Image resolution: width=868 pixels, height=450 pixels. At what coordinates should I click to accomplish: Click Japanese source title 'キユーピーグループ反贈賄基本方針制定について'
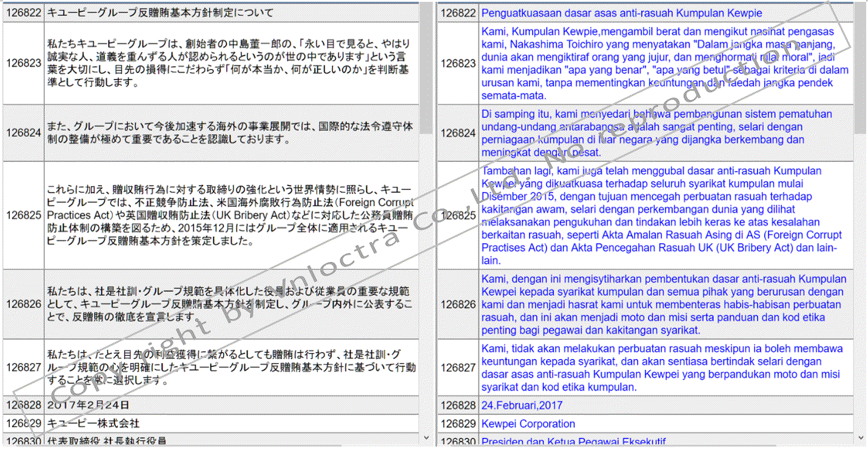point(160,13)
